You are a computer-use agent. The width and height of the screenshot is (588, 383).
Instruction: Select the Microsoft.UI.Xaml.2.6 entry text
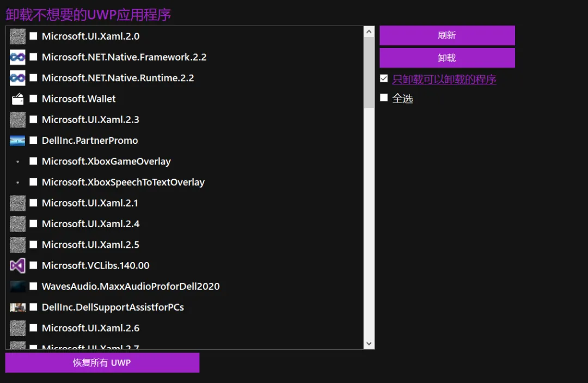point(90,328)
